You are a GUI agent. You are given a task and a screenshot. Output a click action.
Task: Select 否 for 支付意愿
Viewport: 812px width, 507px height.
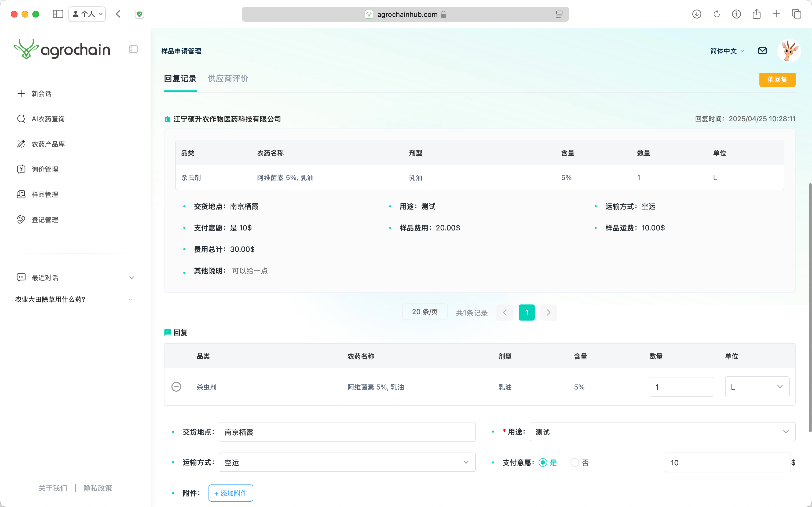[x=575, y=462]
